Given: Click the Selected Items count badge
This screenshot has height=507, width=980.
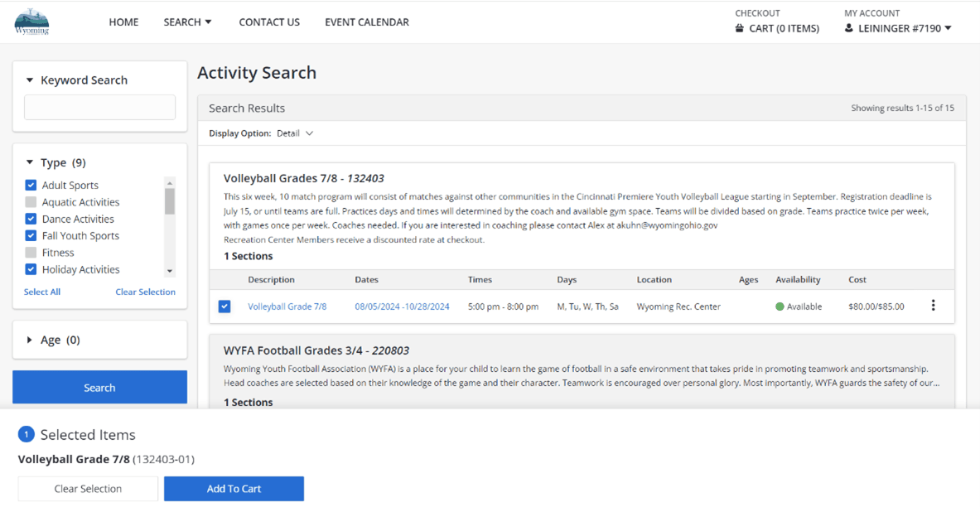Looking at the screenshot, I should click(27, 434).
